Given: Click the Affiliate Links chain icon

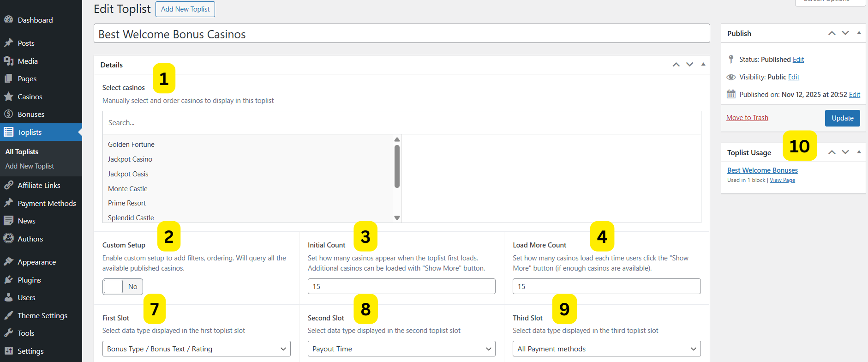Looking at the screenshot, I should click(x=8, y=185).
